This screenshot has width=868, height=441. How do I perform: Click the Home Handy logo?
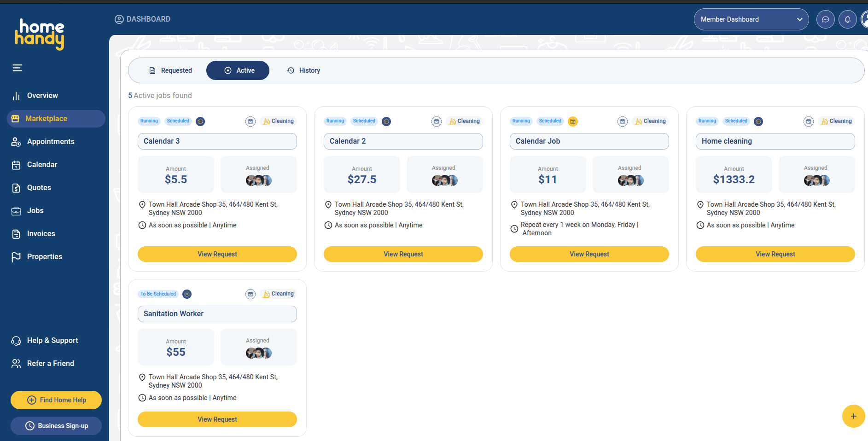click(x=40, y=34)
